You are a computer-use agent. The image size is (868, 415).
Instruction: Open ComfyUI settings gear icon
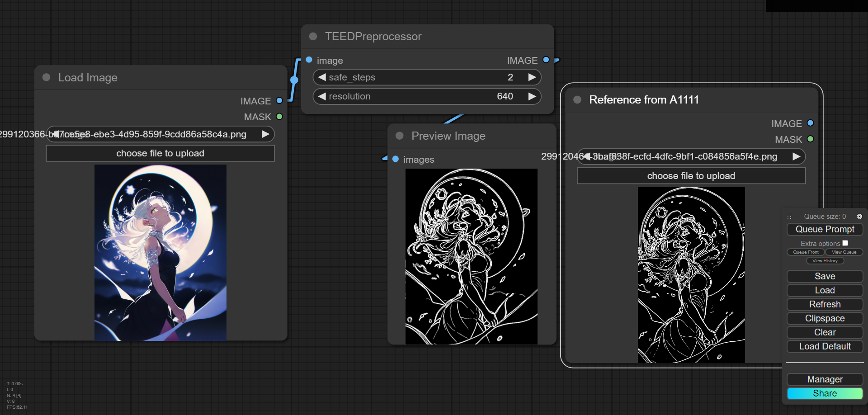[x=859, y=217]
